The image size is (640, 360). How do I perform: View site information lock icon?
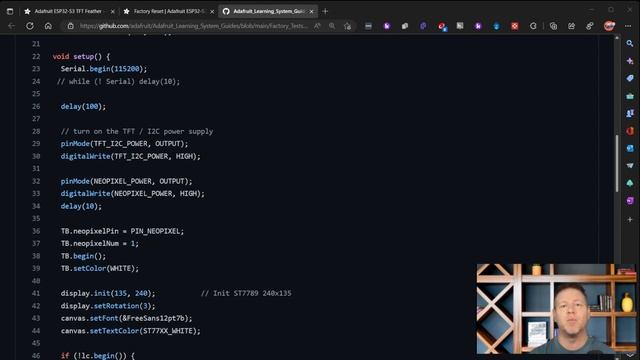coord(71,26)
